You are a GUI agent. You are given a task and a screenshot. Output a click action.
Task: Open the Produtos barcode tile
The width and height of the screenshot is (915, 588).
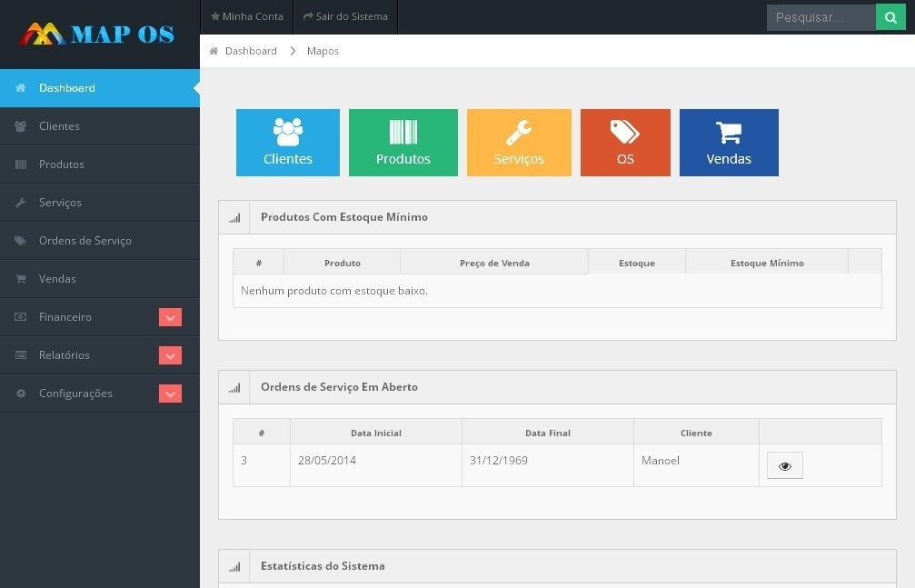click(403, 143)
